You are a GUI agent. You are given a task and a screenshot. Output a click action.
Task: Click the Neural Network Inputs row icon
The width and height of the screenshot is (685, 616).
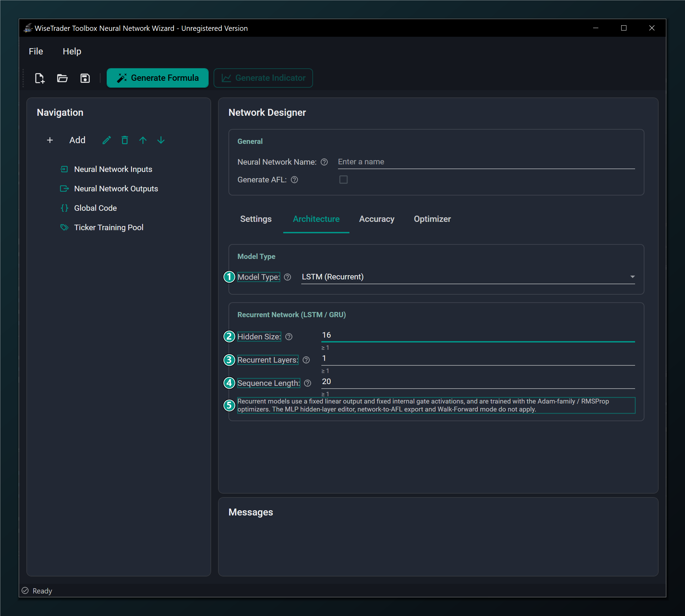[x=64, y=169]
